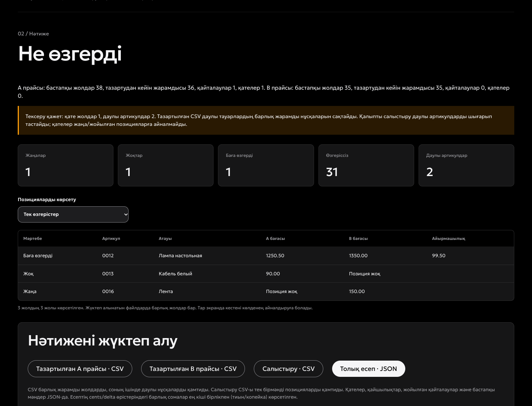Click the 'Лампа настольная' name cell
The image size is (532, 406).
[180, 256]
